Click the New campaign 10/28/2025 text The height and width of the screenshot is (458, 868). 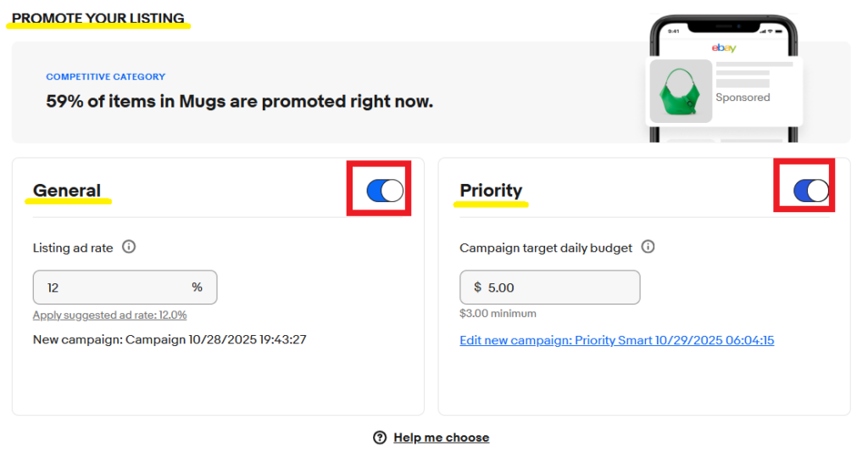coord(170,339)
